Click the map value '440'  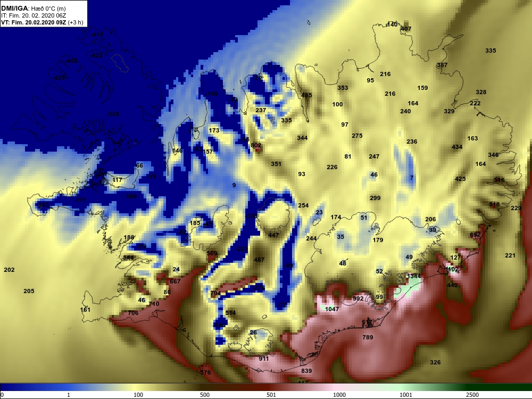(x=452, y=285)
